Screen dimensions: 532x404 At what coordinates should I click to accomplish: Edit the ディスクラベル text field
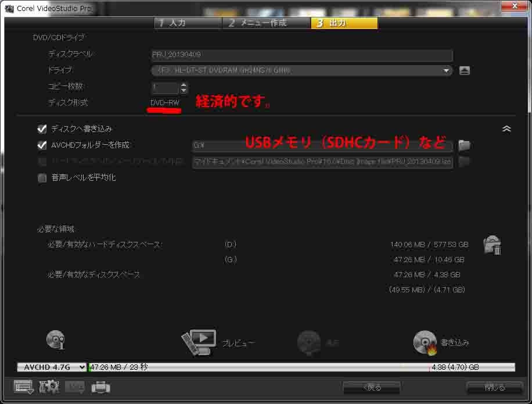(301, 55)
